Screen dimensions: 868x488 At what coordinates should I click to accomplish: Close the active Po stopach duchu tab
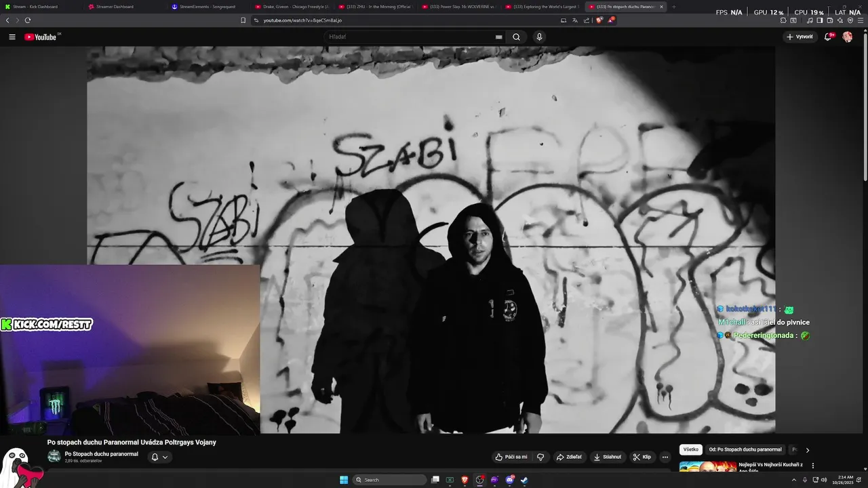tap(661, 7)
